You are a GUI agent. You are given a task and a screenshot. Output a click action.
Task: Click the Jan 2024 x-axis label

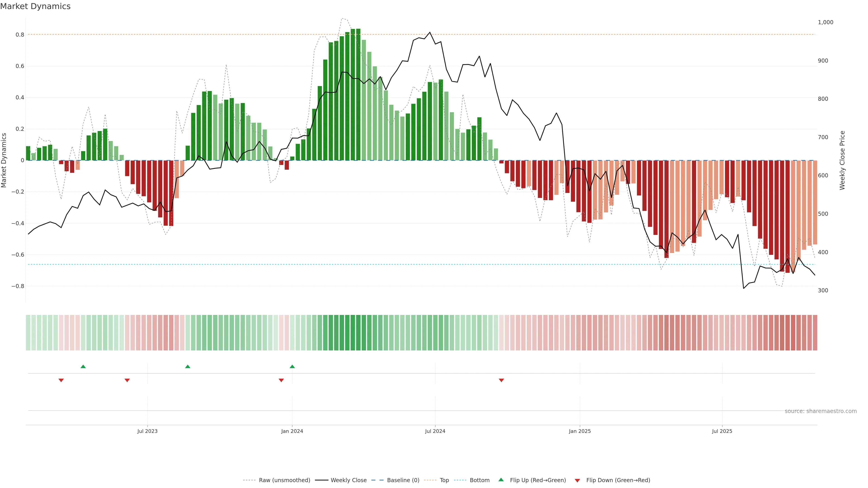(292, 431)
